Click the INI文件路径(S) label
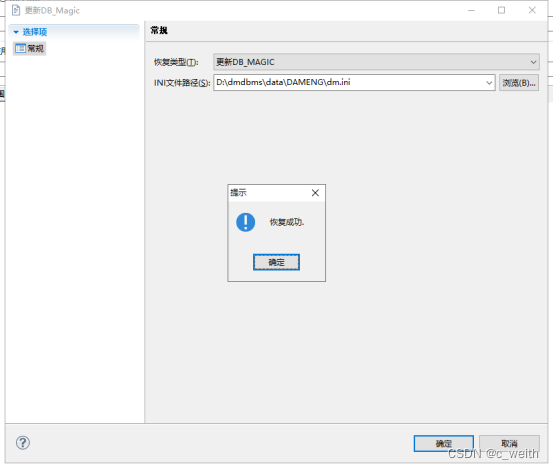 coord(182,83)
